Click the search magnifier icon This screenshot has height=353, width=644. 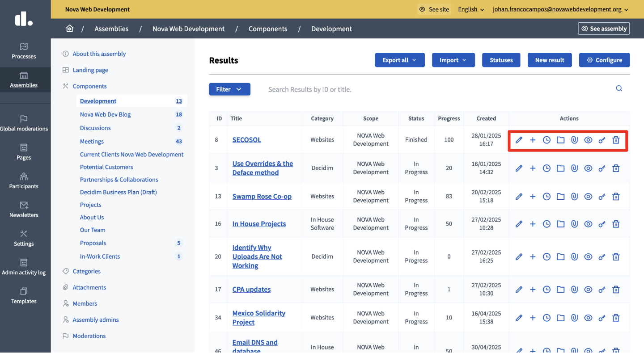click(619, 88)
